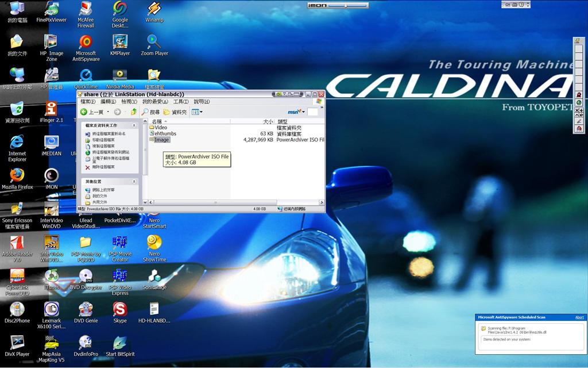Click the 4,287,969 KB size cell
Image resolution: width=588 pixels, height=368 pixels.
tap(258, 140)
